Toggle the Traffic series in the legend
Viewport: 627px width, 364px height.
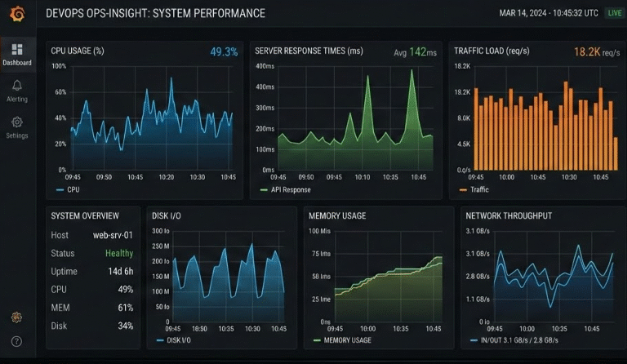474,189
